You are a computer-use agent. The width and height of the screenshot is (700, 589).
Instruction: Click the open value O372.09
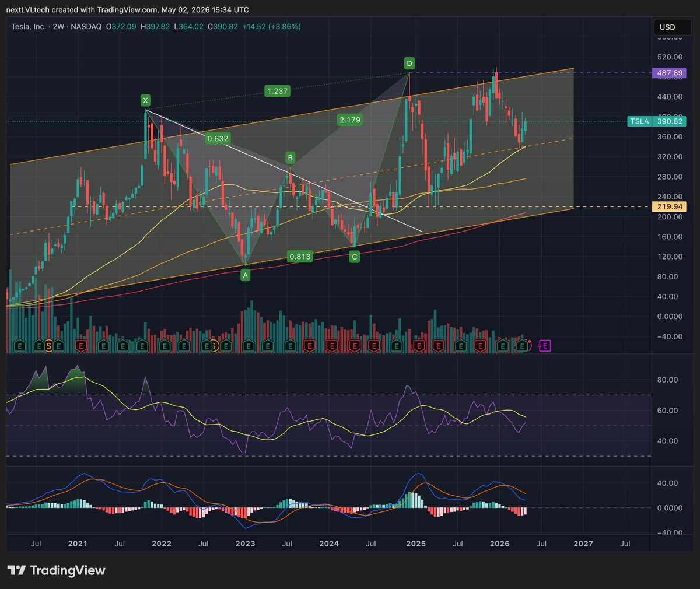pos(121,27)
